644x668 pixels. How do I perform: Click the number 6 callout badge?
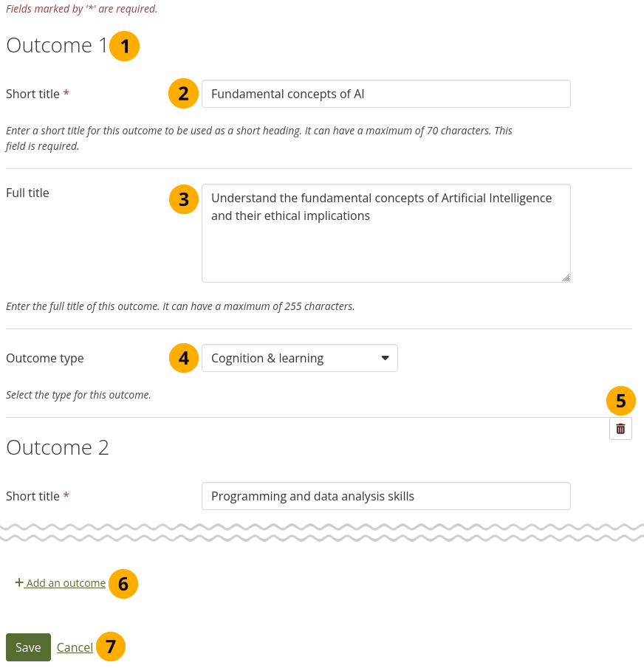tap(123, 584)
